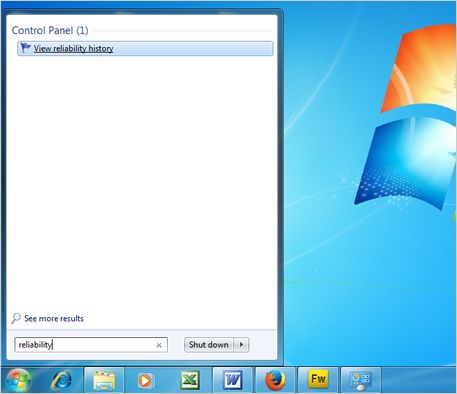Open Windows Explorer from the taskbar

pyautogui.click(x=104, y=380)
